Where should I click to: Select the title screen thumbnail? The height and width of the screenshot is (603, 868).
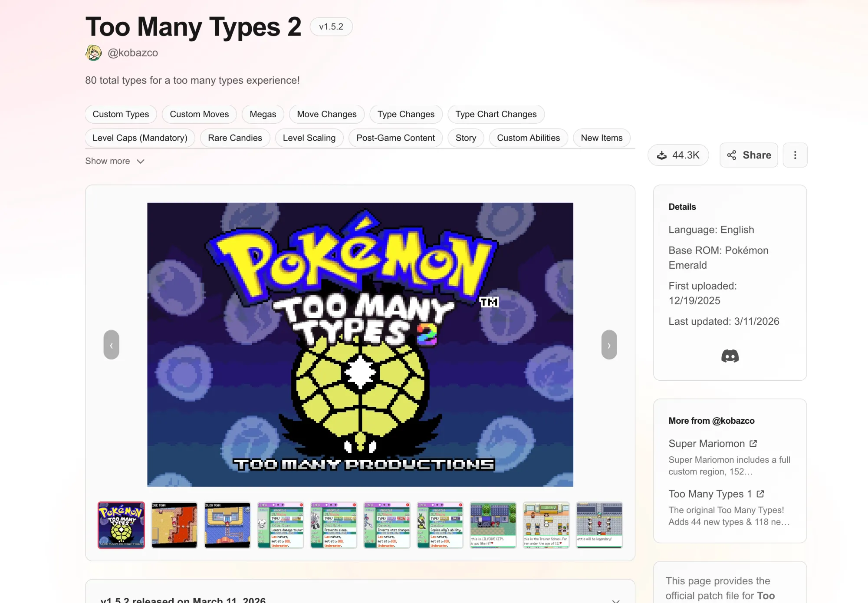click(121, 525)
